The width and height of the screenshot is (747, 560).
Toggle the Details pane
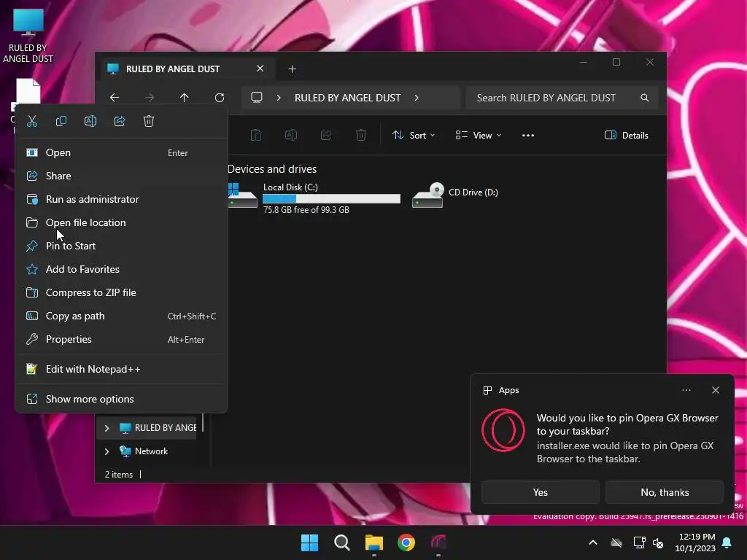pos(627,135)
